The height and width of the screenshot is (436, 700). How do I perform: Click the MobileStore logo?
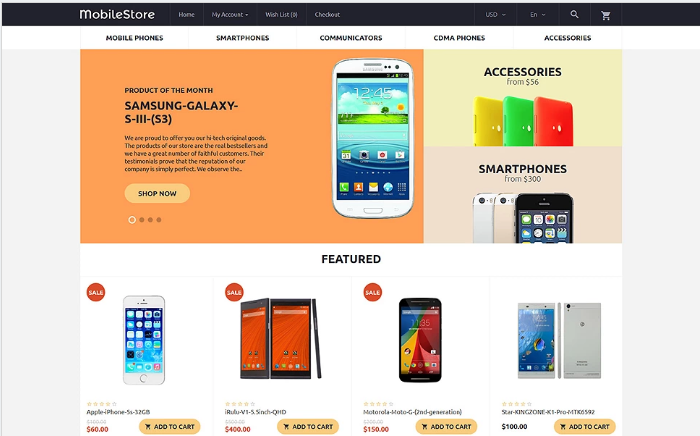117,14
